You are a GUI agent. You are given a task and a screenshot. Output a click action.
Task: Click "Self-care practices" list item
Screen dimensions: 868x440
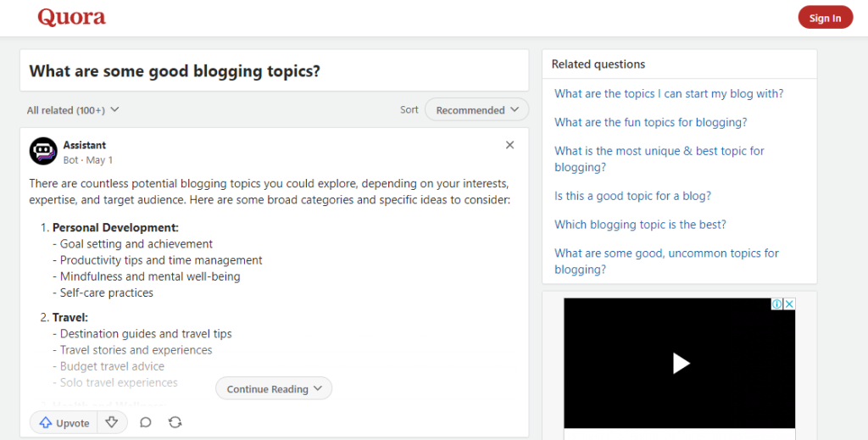pos(103,292)
